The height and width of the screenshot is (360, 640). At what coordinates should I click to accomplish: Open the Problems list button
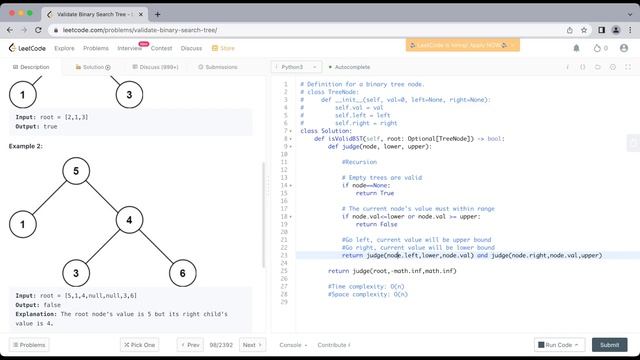(x=29, y=345)
